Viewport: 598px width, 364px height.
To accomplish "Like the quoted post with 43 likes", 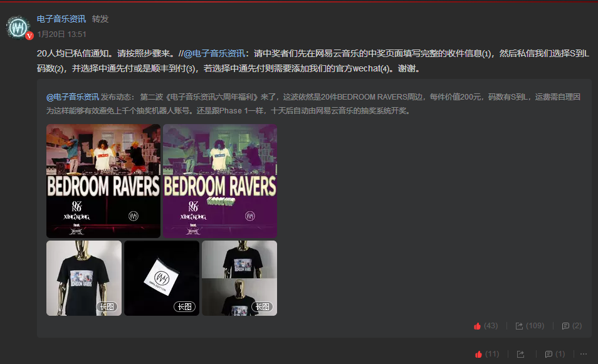I will pos(486,326).
